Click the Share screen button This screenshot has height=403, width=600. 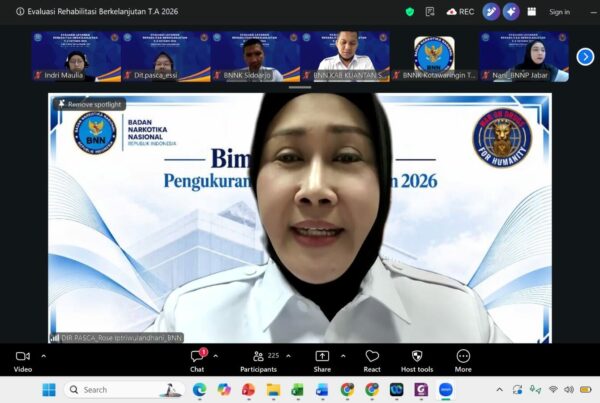coord(322,361)
